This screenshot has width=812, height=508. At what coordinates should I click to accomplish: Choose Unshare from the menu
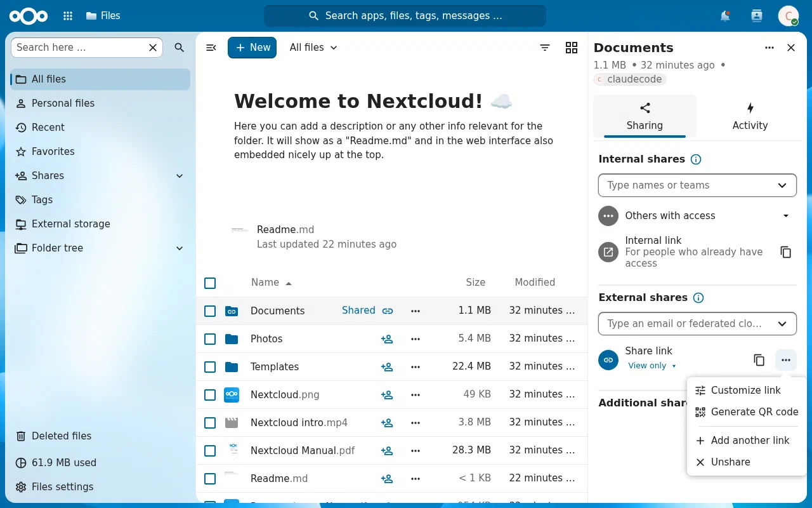747,462
